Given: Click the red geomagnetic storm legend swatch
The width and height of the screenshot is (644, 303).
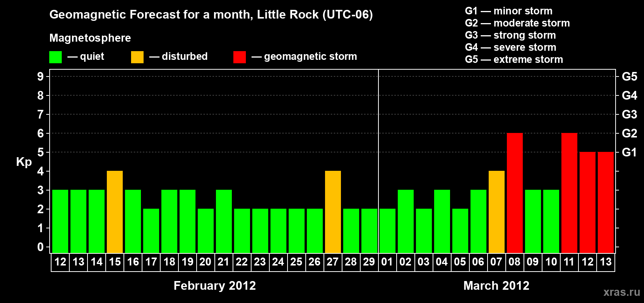Looking at the screenshot, I should click(x=239, y=57).
